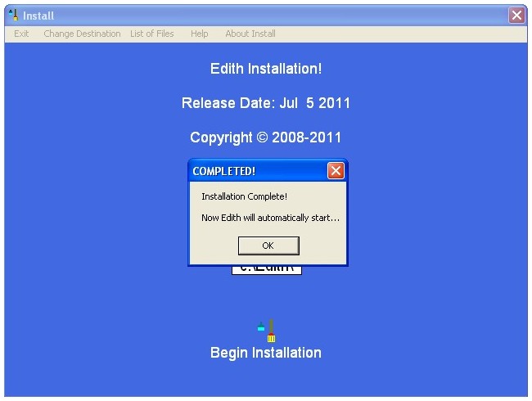Screen dimensions: 532x401
Task: Click the Begin Installation label
Action: [266, 353]
